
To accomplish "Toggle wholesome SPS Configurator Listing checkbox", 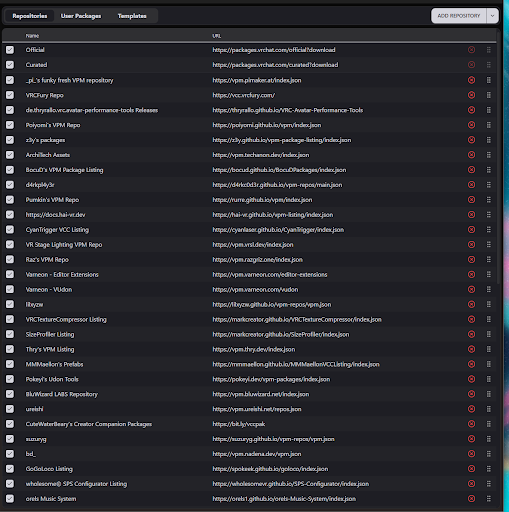I will coord(10,484).
